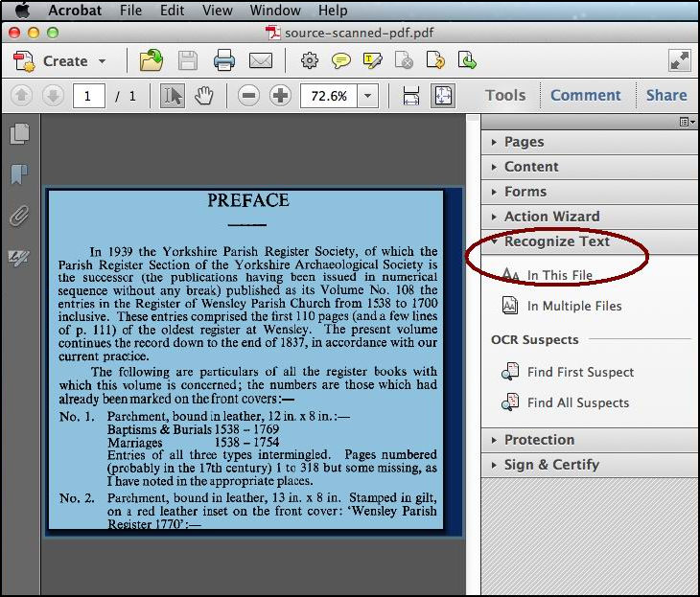700x597 pixels.
Task: Click the page number field
Action: coord(89,96)
